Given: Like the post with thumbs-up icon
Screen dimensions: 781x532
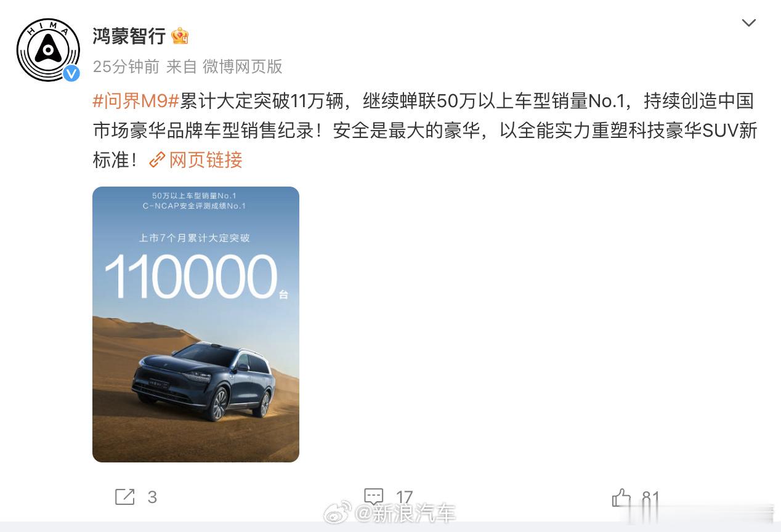Looking at the screenshot, I should [621, 497].
